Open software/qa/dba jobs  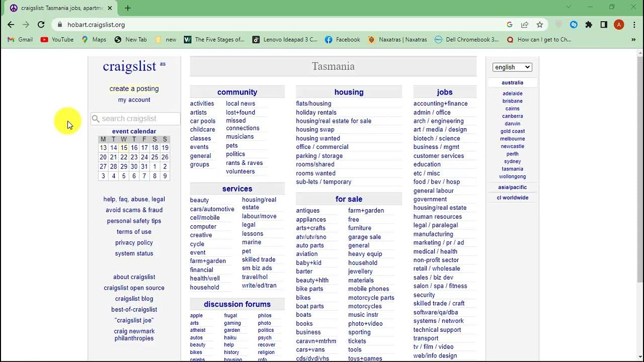436,312
